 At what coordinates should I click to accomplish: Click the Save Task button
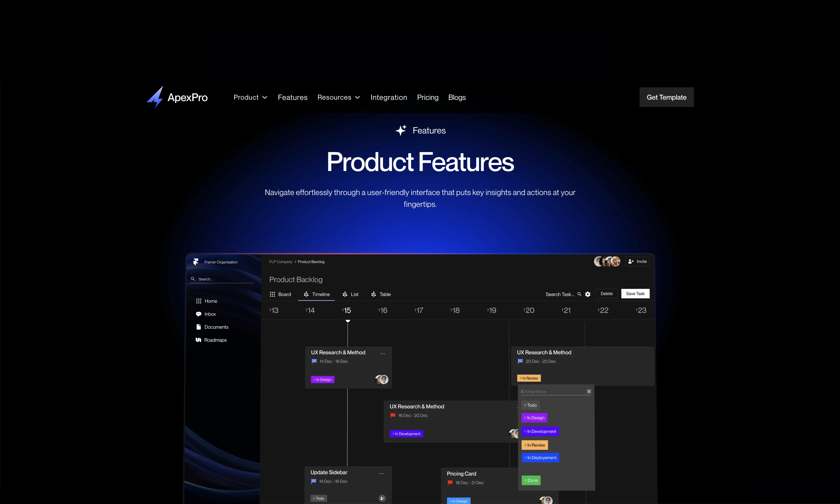[x=635, y=294]
